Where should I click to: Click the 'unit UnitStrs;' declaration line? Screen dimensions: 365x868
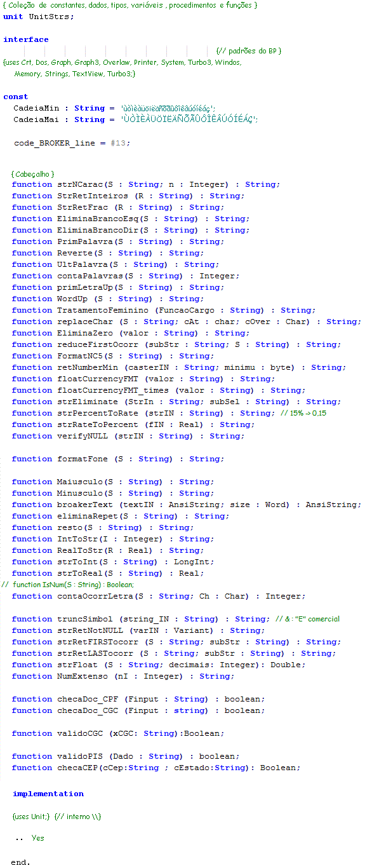[x=39, y=17]
